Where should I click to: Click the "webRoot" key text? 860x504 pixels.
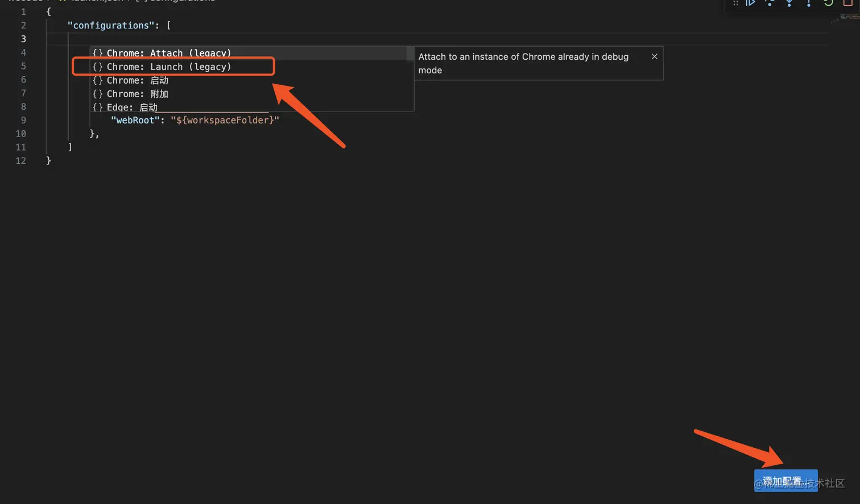(x=135, y=120)
